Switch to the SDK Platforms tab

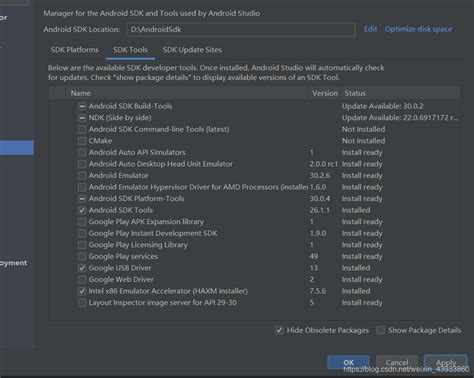[x=75, y=50]
